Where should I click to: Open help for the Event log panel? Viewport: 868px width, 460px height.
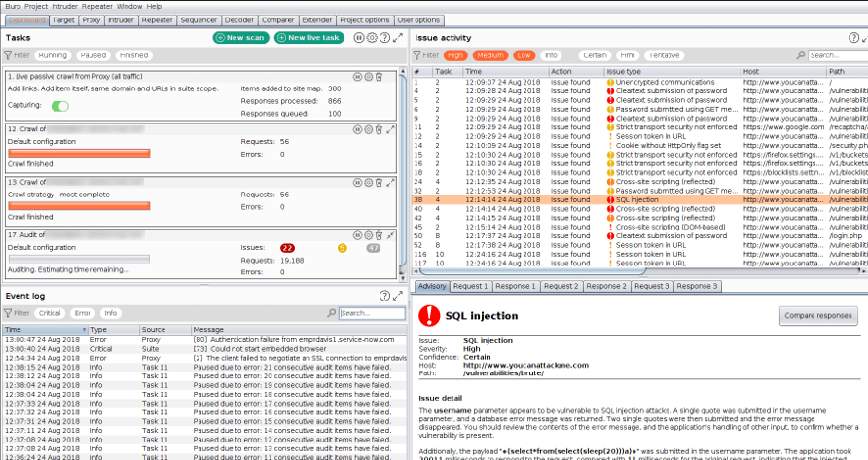pos(384,296)
